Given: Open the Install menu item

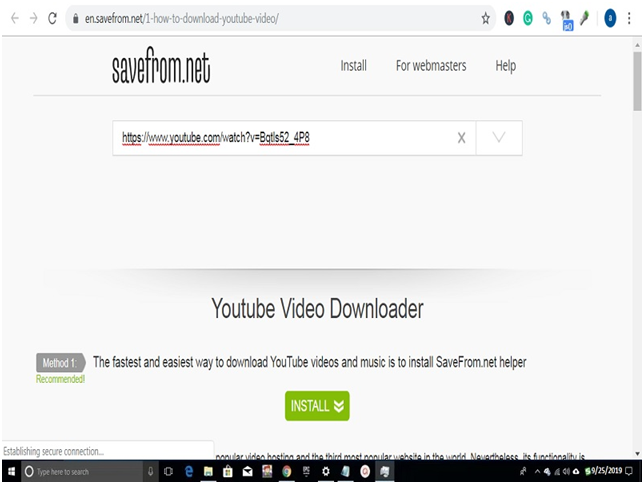Looking at the screenshot, I should (353, 66).
